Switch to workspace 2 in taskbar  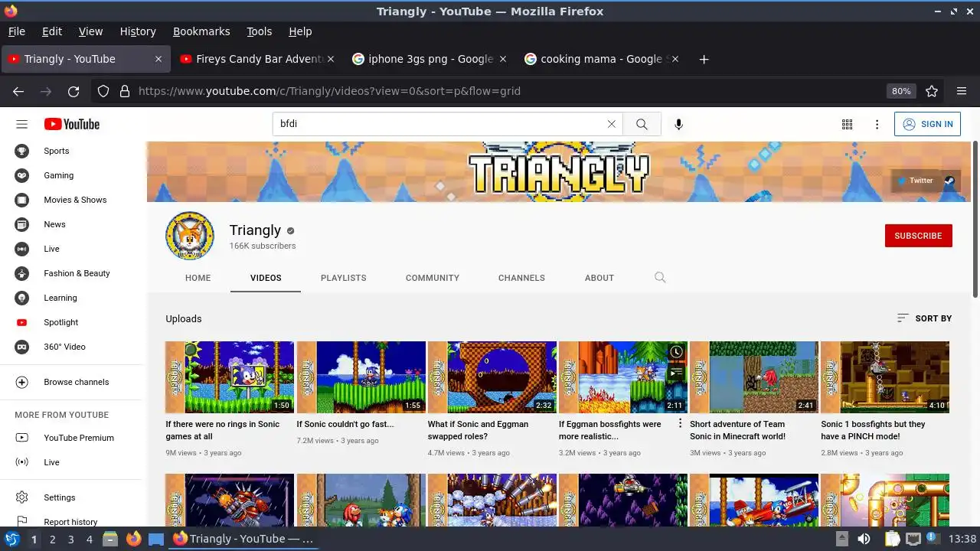click(52, 540)
